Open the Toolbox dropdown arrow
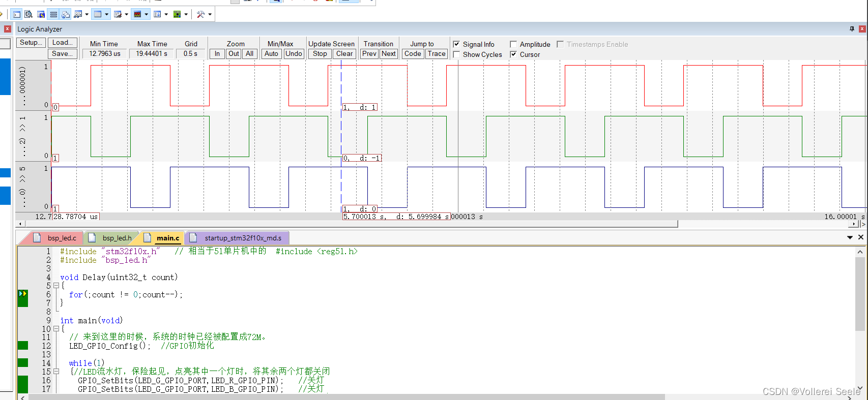The height and width of the screenshot is (400, 868). pyautogui.click(x=210, y=14)
